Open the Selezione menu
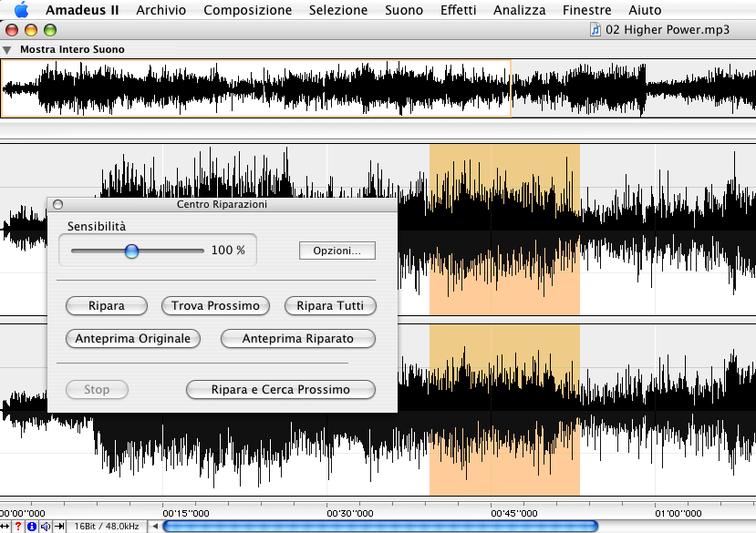 (x=338, y=10)
